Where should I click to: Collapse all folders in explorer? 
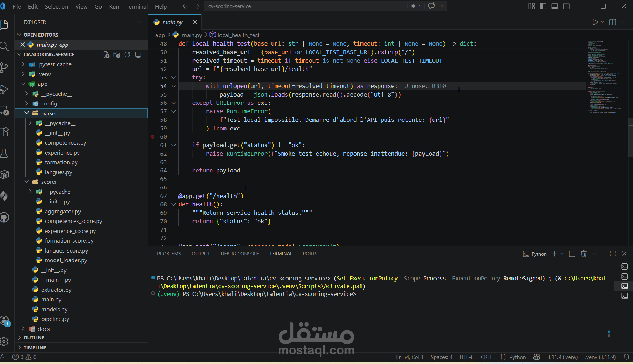138,54
